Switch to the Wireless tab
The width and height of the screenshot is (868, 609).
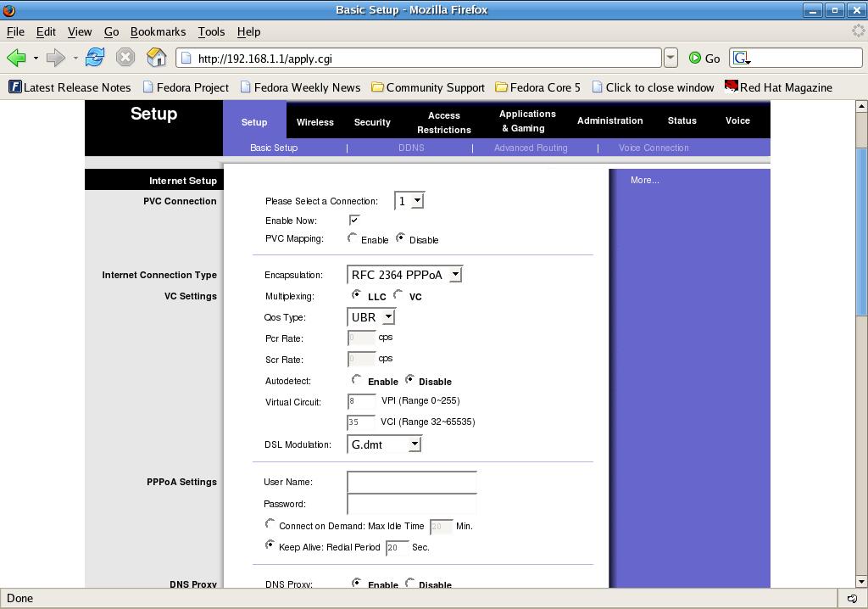(314, 122)
